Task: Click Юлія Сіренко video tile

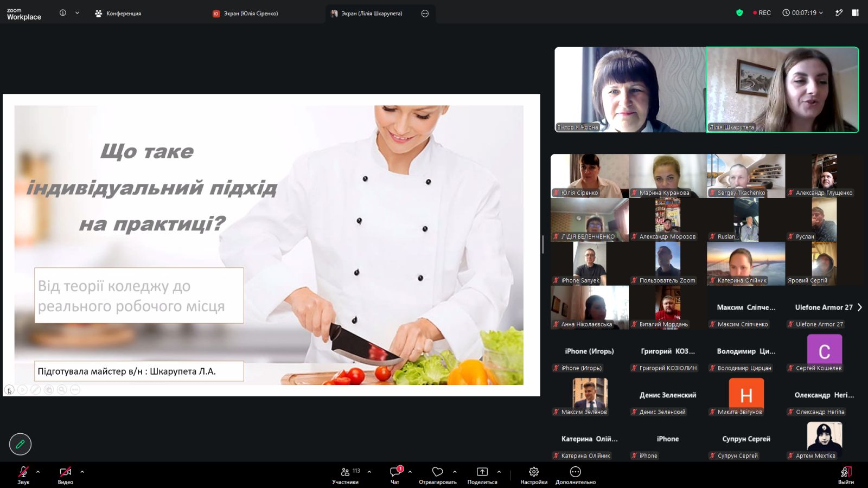Action: [x=590, y=176]
